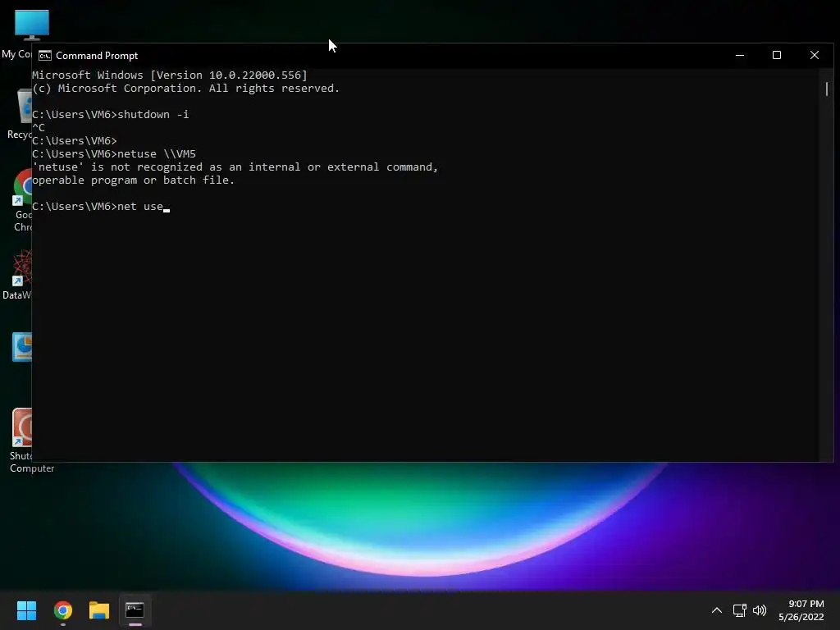
Task: Click the 'shutdown -i' command line
Action: click(111, 115)
